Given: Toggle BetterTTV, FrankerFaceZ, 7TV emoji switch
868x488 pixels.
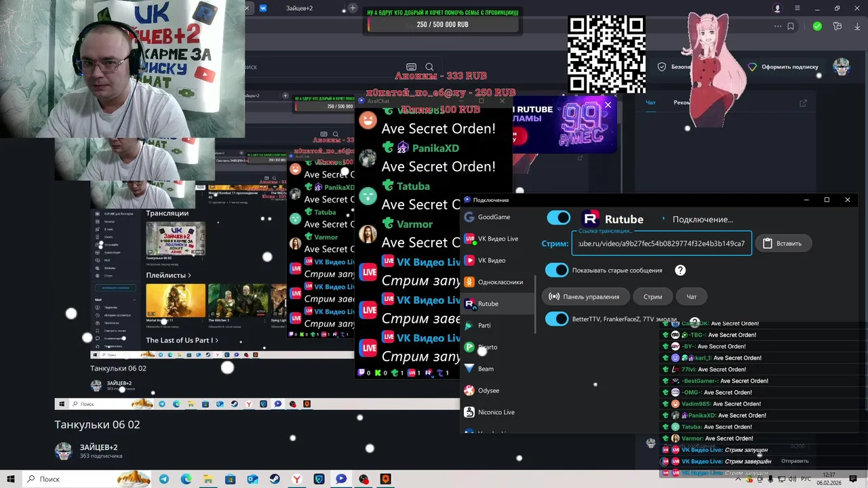Looking at the screenshot, I should tap(557, 319).
